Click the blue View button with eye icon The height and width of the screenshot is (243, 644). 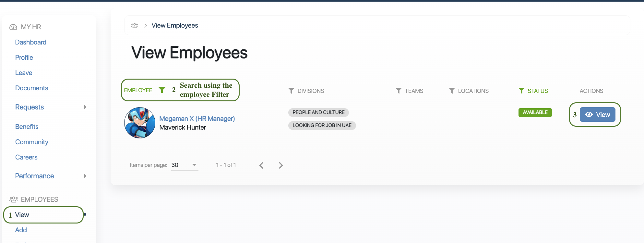pyautogui.click(x=597, y=115)
